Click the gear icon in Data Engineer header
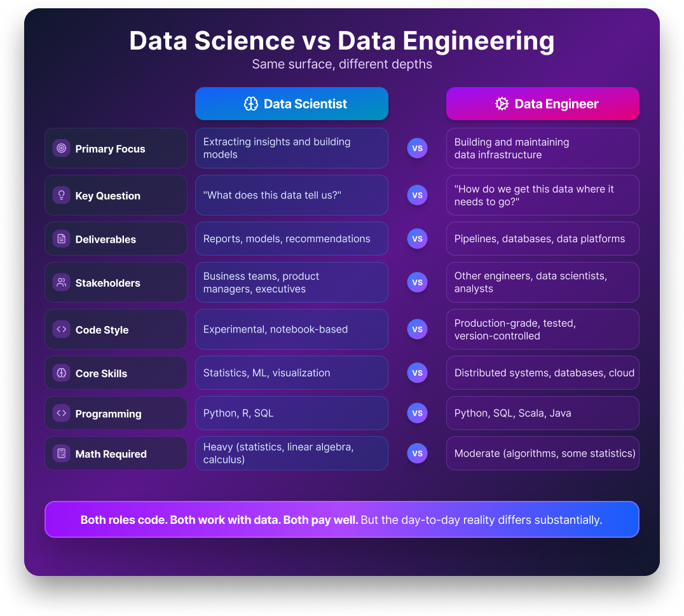 (x=502, y=104)
